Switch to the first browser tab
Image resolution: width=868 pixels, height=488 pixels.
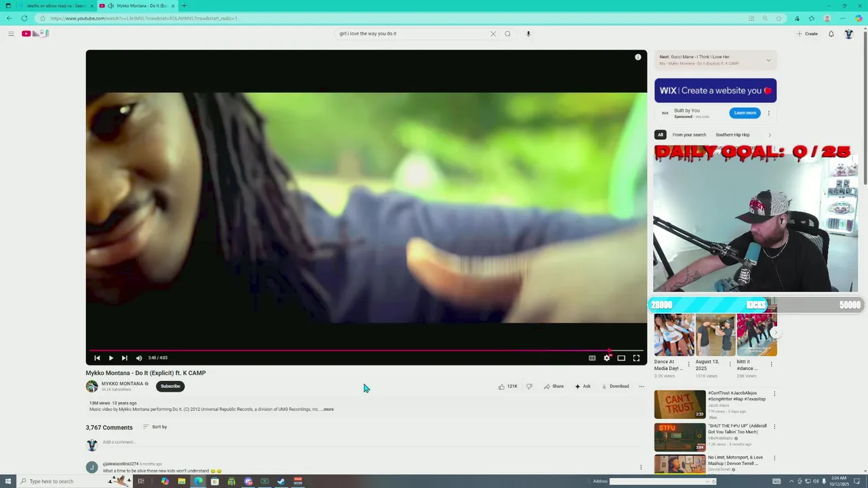click(56, 5)
